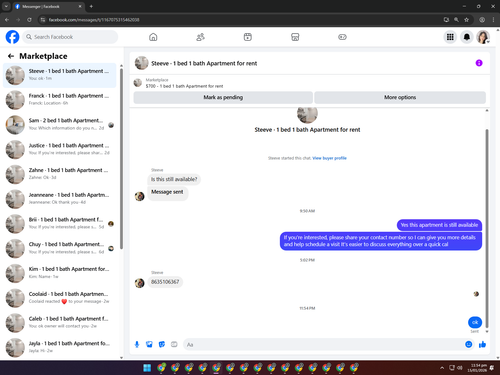Go back with browser back arrow
Screen dimensions: 500x375
(x=7, y=20)
